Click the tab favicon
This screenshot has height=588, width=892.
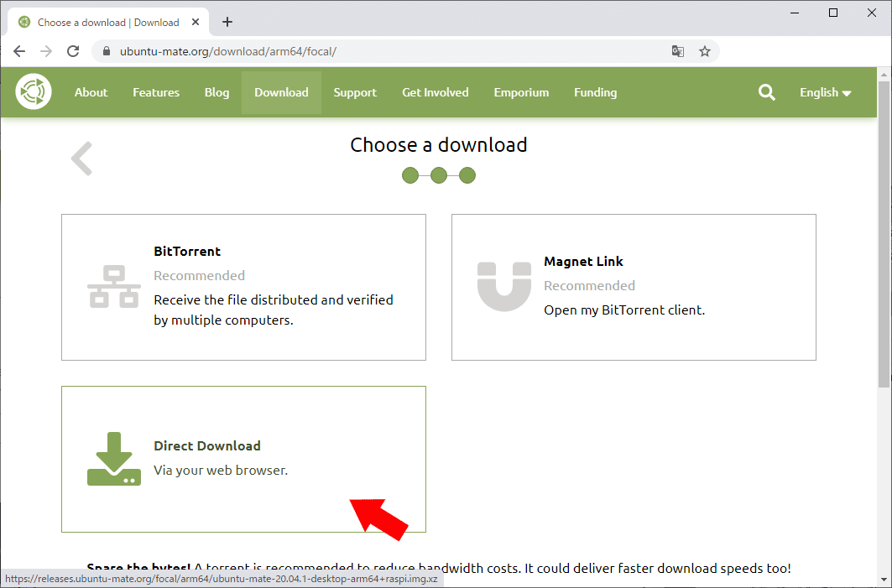point(23,22)
